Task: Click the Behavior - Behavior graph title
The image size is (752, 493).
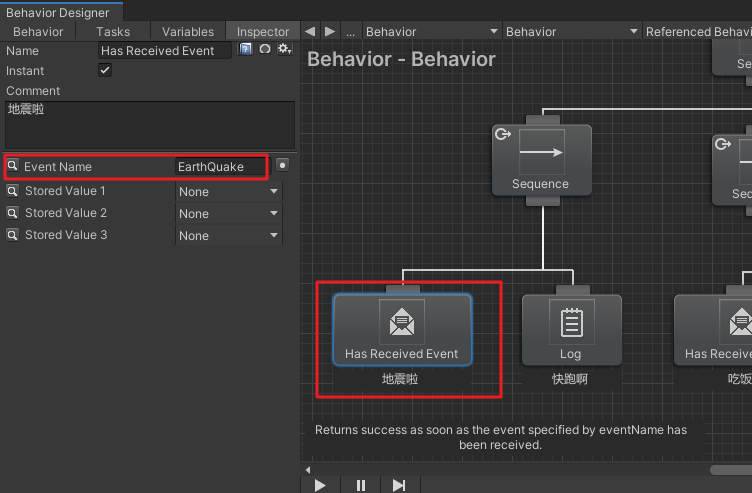Action: (401, 59)
